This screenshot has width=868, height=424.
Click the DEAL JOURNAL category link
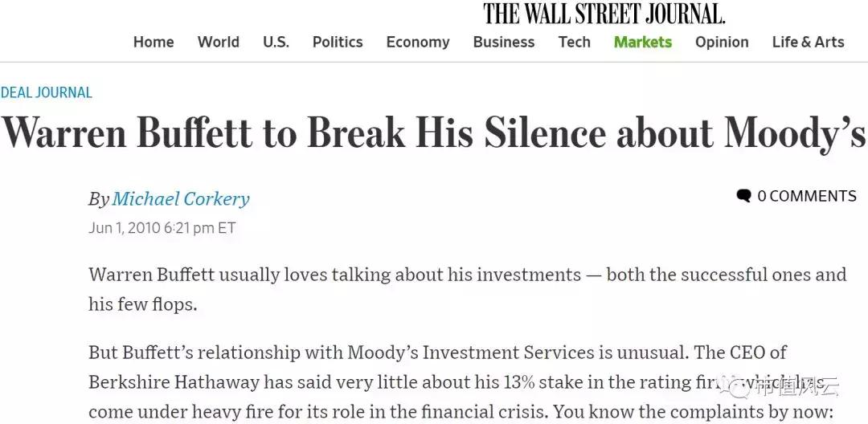click(47, 92)
